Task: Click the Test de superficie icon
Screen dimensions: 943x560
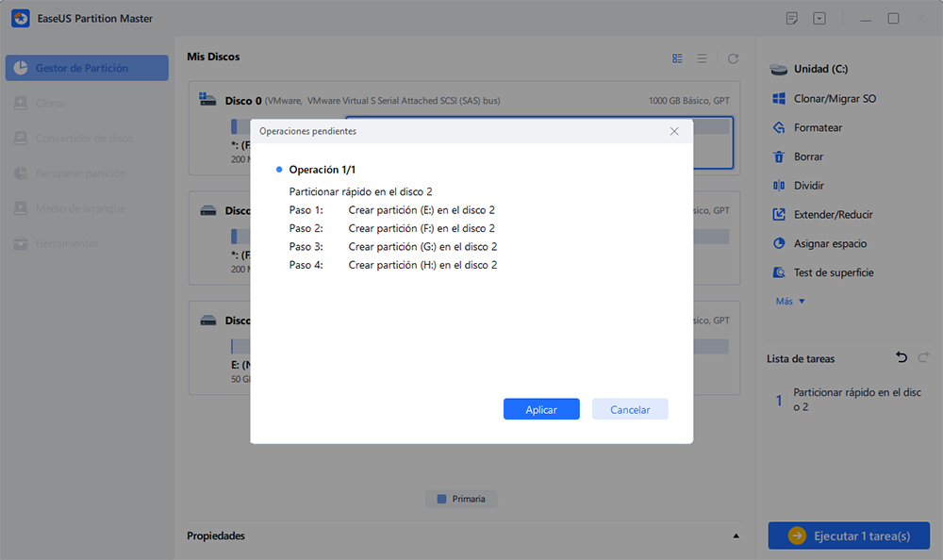Action: pos(779,272)
